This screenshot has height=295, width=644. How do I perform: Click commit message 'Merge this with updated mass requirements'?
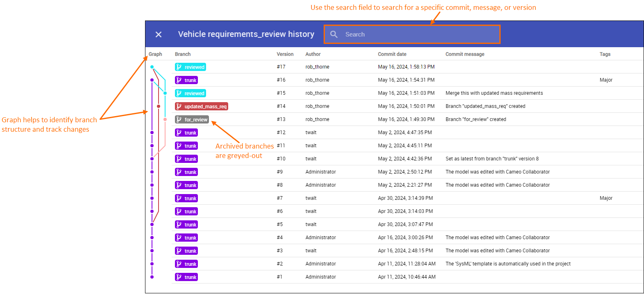pyautogui.click(x=494, y=93)
